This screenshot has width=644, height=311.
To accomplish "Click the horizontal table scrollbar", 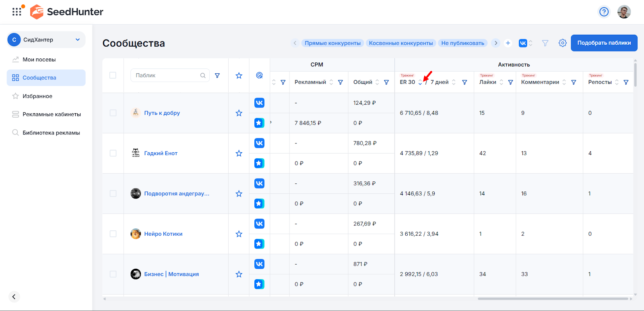I will 552,299.
